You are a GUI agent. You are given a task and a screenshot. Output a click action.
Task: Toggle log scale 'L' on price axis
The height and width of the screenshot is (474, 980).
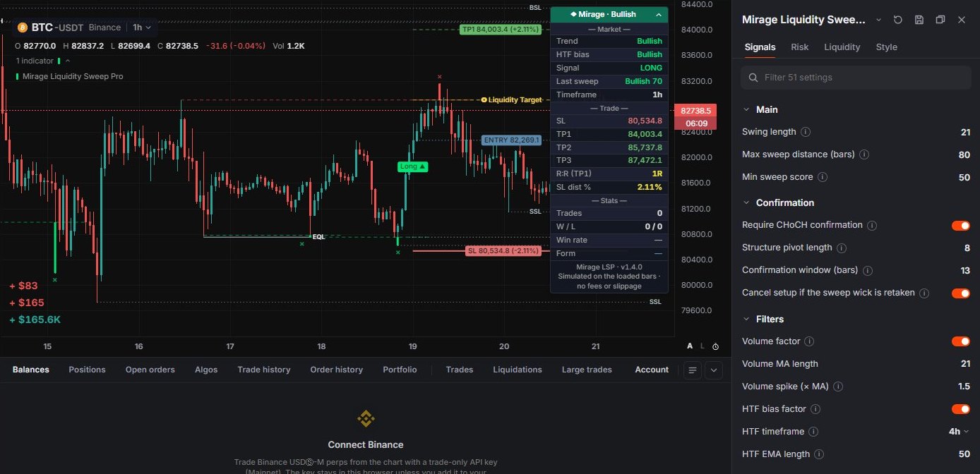pyautogui.click(x=703, y=346)
